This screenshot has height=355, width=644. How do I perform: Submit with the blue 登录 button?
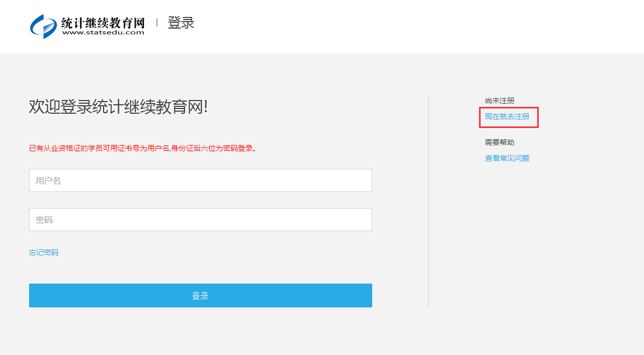coord(200,295)
